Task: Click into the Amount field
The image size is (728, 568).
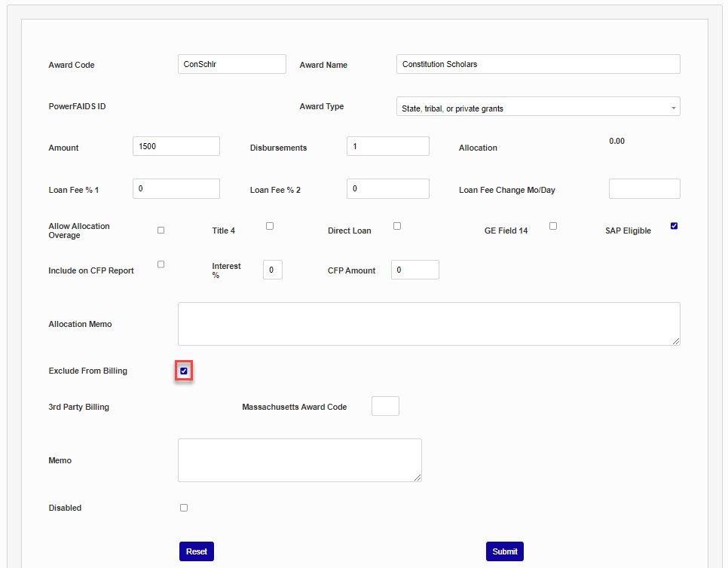Action: pyautogui.click(x=176, y=146)
